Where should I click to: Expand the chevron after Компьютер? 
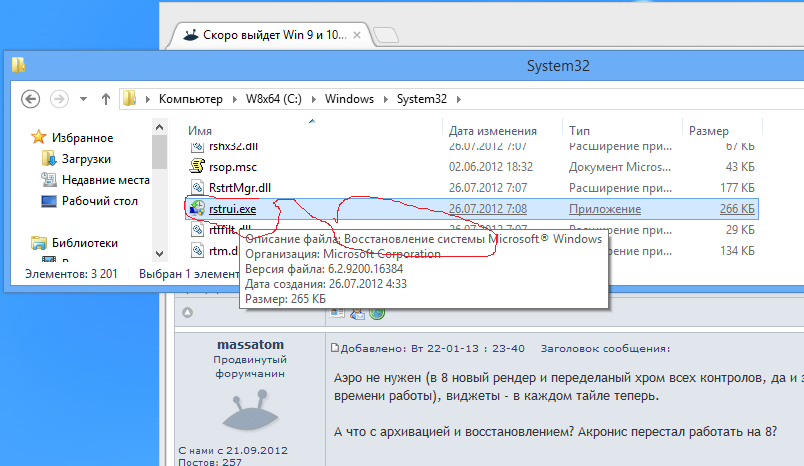(x=234, y=99)
